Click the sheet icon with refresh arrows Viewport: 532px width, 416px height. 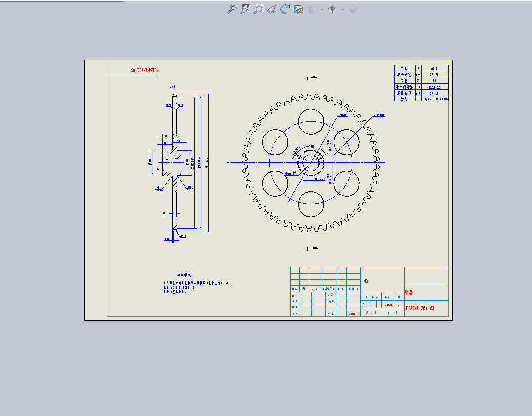(x=299, y=9)
